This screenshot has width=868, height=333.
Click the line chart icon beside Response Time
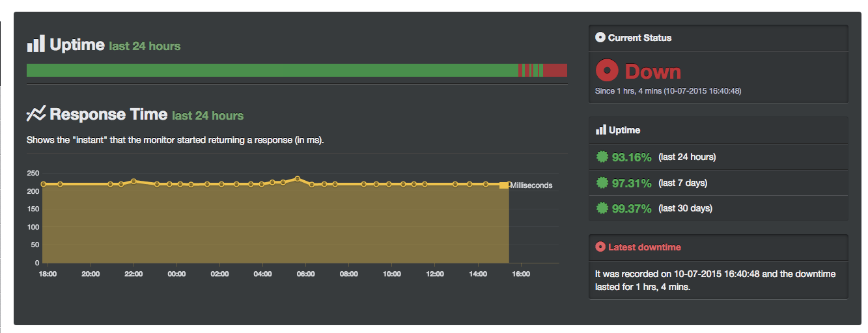click(x=36, y=114)
